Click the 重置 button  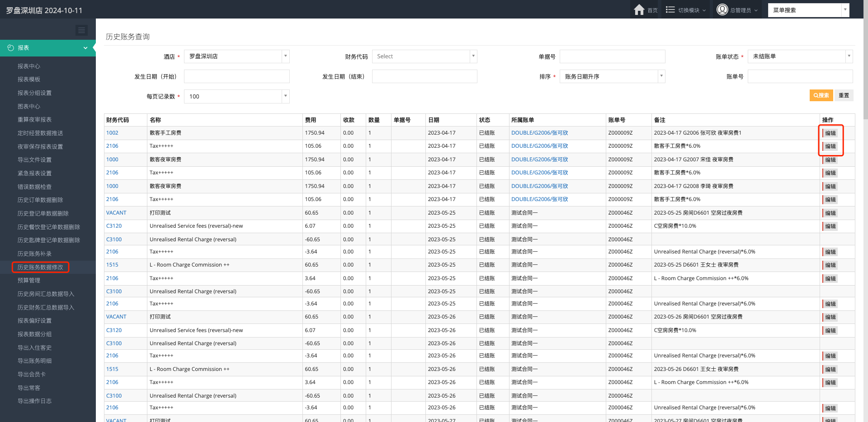[x=844, y=95]
